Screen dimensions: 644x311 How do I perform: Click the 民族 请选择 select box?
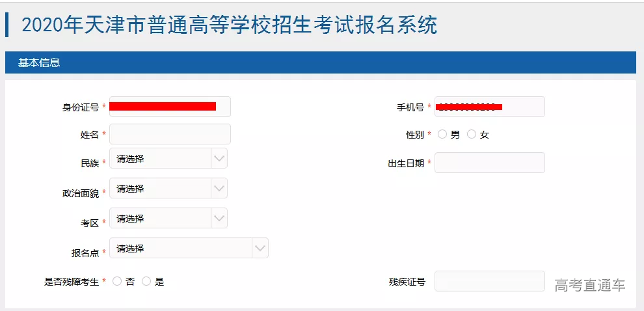161,158
